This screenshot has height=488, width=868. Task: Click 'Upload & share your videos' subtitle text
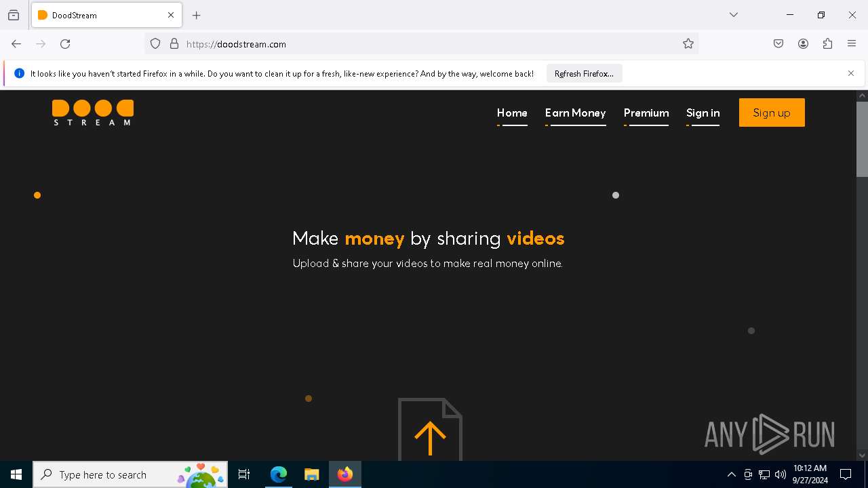tap(428, 264)
